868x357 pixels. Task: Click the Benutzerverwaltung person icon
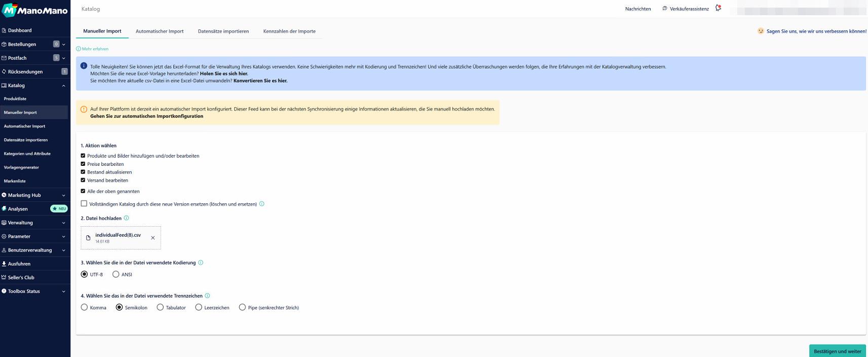click(4, 249)
